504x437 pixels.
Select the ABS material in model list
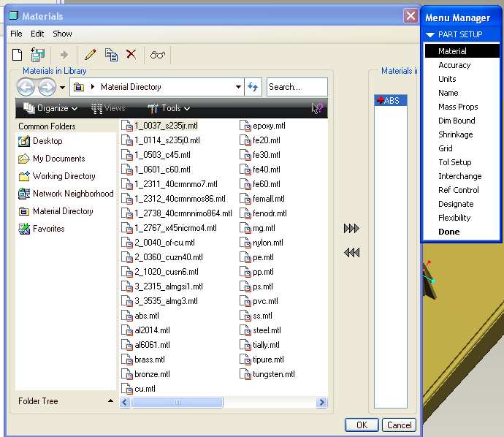tap(391, 100)
